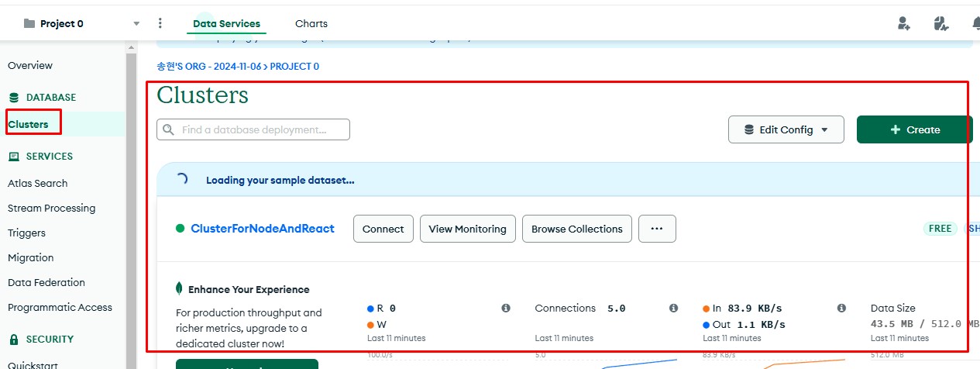This screenshot has height=369, width=980.
Task: Select Clusters in the sidebar
Action: (x=28, y=124)
